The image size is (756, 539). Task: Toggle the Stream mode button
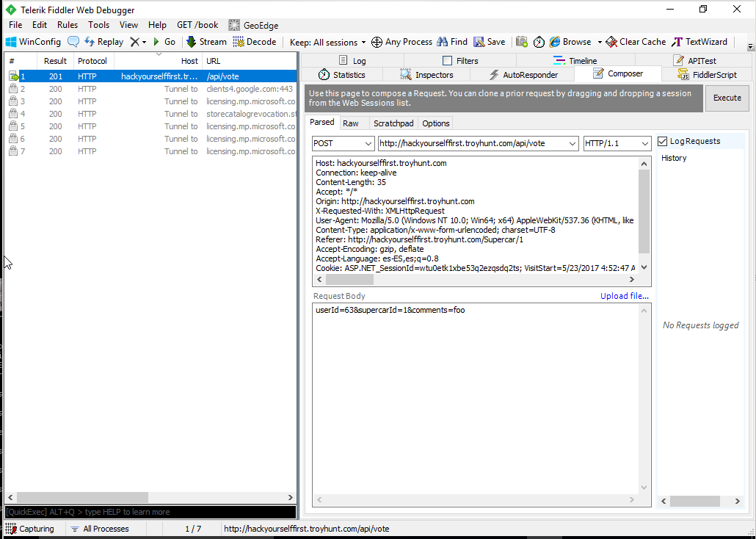coord(206,42)
